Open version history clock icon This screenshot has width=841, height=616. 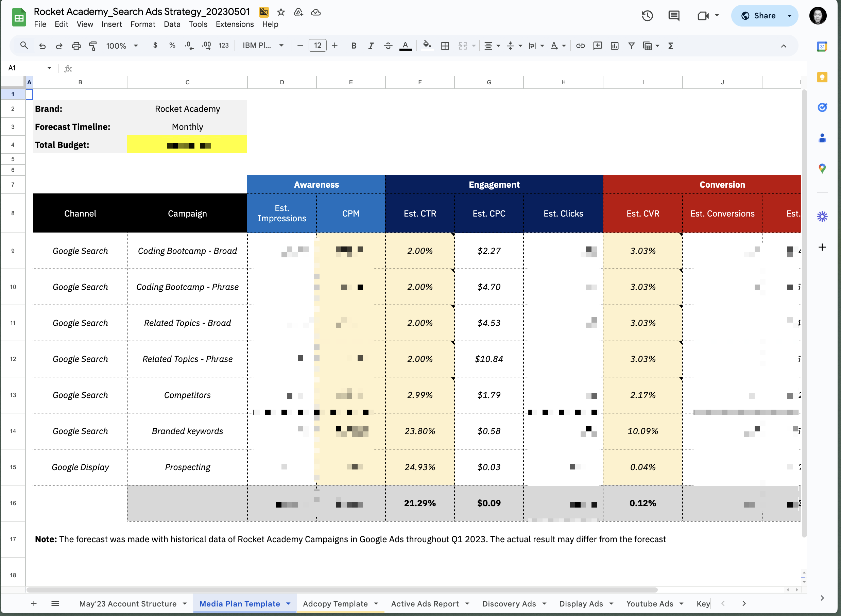(647, 16)
